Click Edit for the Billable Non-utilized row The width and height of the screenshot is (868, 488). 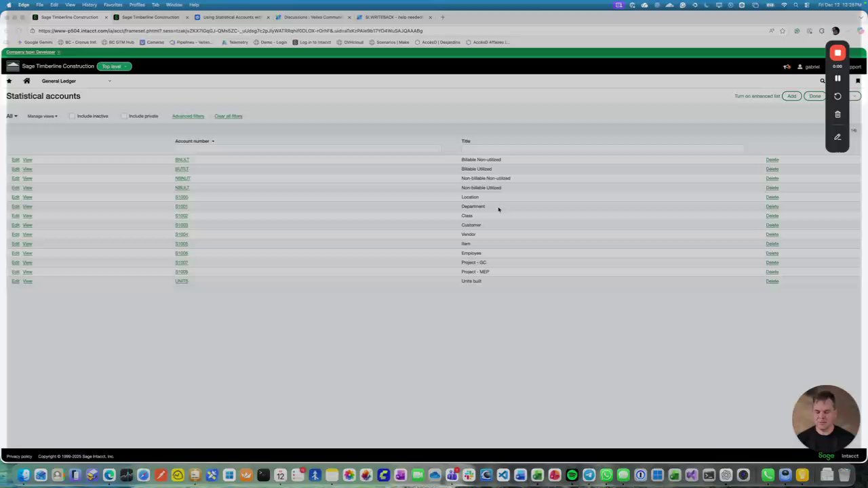click(16, 160)
